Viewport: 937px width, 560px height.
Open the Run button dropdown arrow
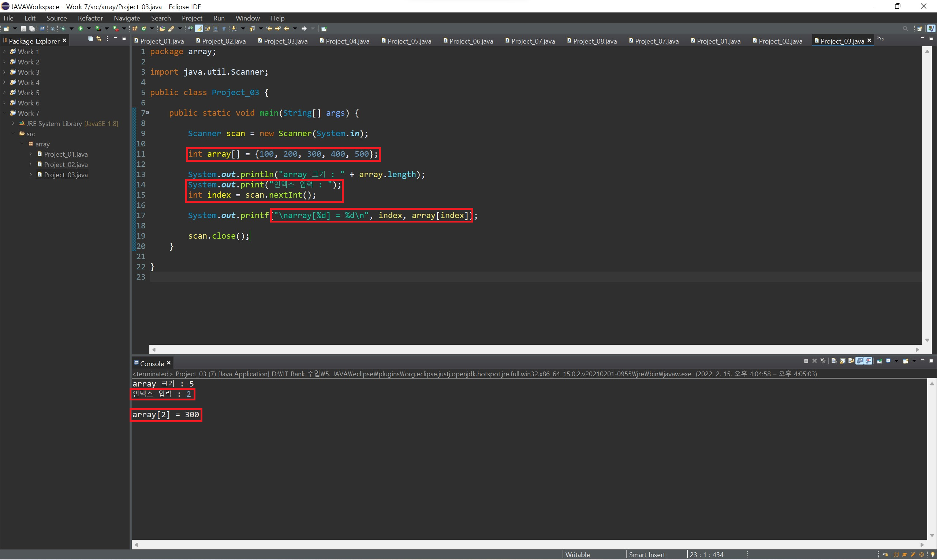(x=89, y=29)
